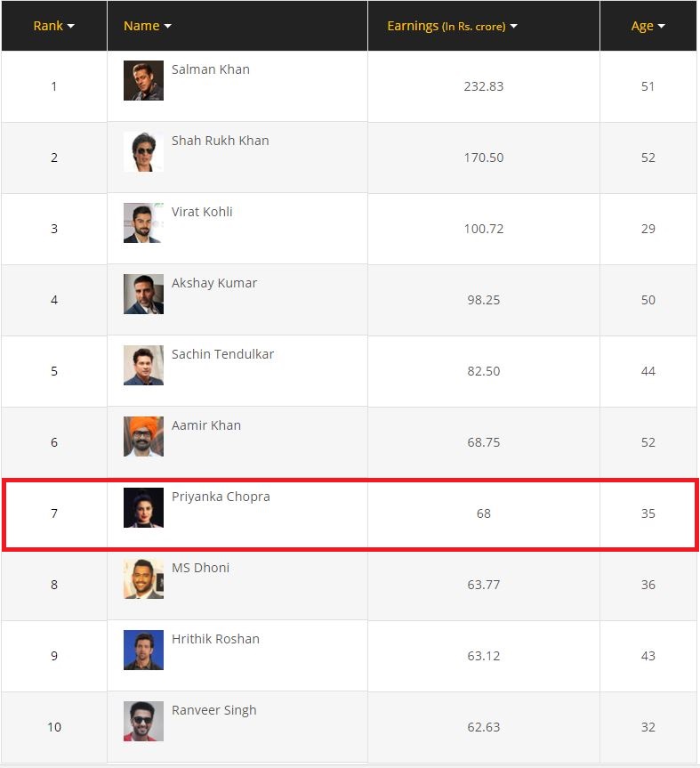
Task: Click Virat Kohli's earnings value 100.72
Action: (x=484, y=229)
